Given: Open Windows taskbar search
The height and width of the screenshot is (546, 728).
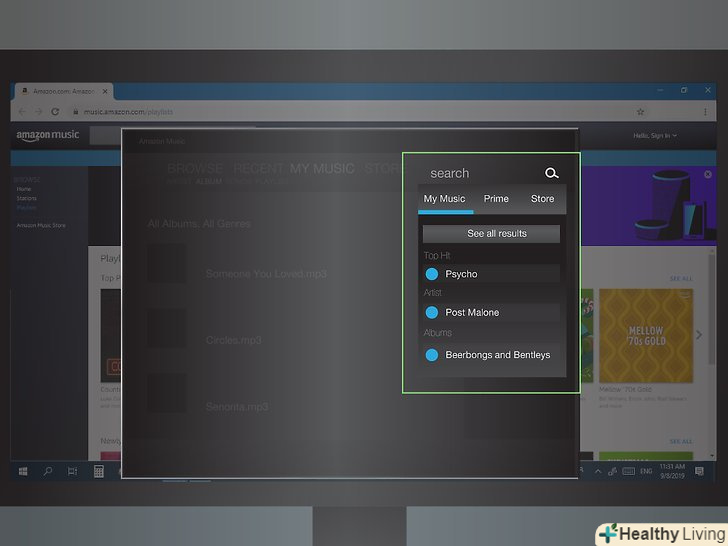Looking at the screenshot, I should [47, 471].
